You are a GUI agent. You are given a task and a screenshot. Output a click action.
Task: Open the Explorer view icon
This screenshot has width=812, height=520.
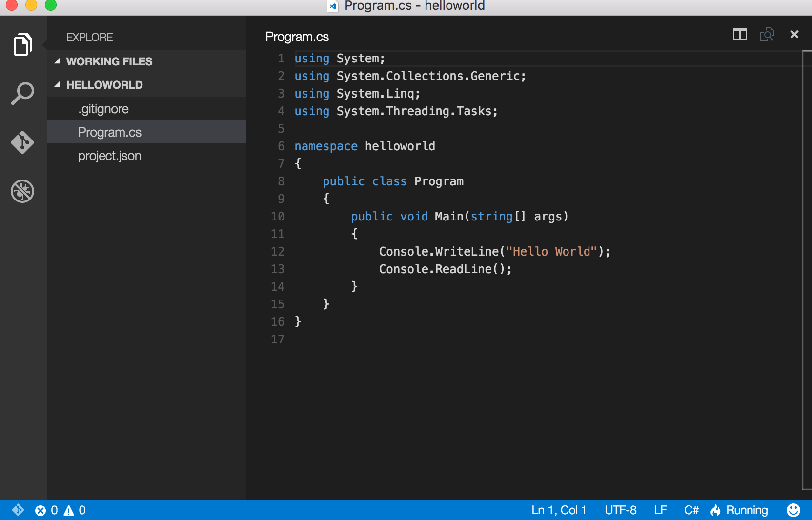click(22, 45)
